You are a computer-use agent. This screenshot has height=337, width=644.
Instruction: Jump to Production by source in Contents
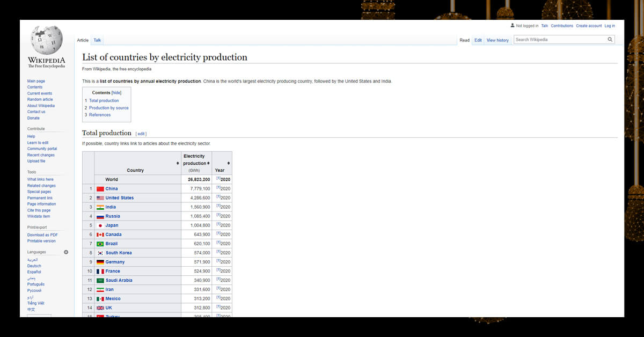(109, 108)
